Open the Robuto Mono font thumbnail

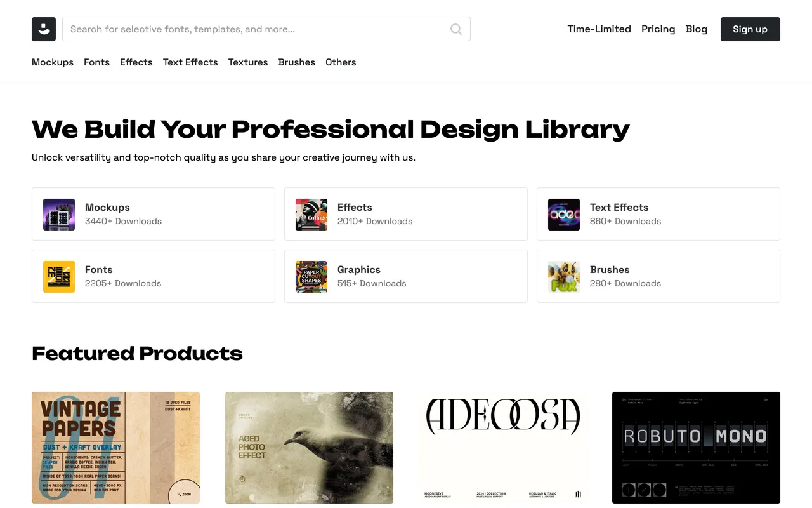[x=696, y=448]
